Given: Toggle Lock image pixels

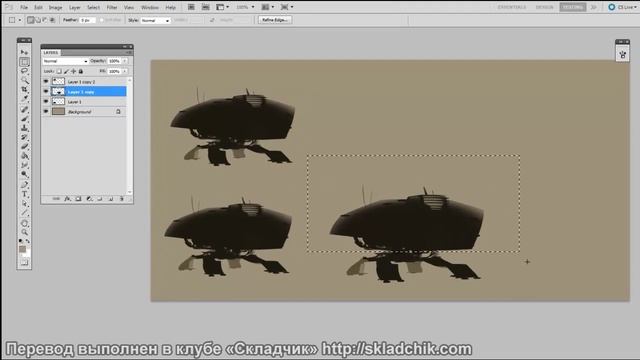Looking at the screenshot, I should coord(67,71).
